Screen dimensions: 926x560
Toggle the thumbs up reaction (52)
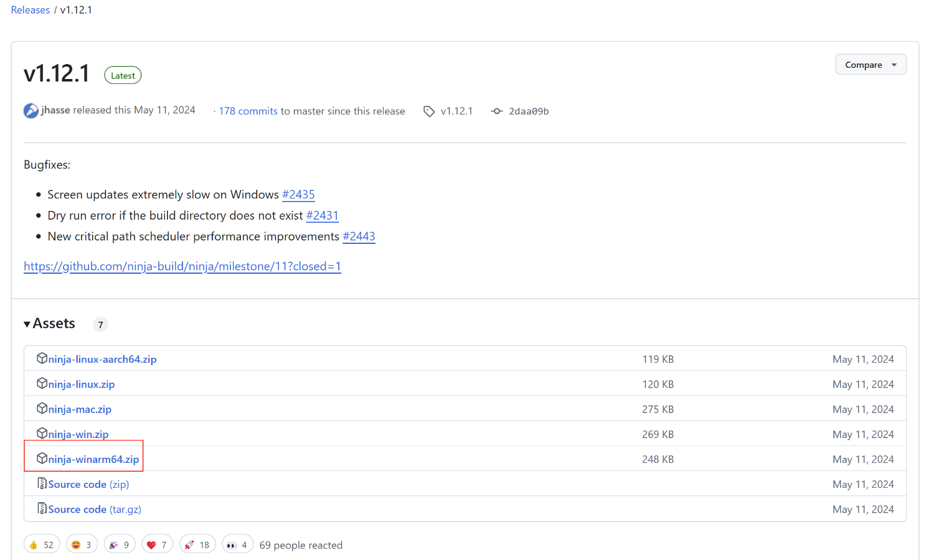point(42,544)
